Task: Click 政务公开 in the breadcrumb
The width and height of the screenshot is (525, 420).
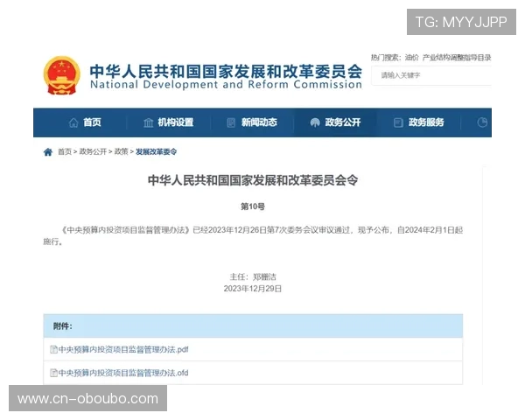Action: 93,151
